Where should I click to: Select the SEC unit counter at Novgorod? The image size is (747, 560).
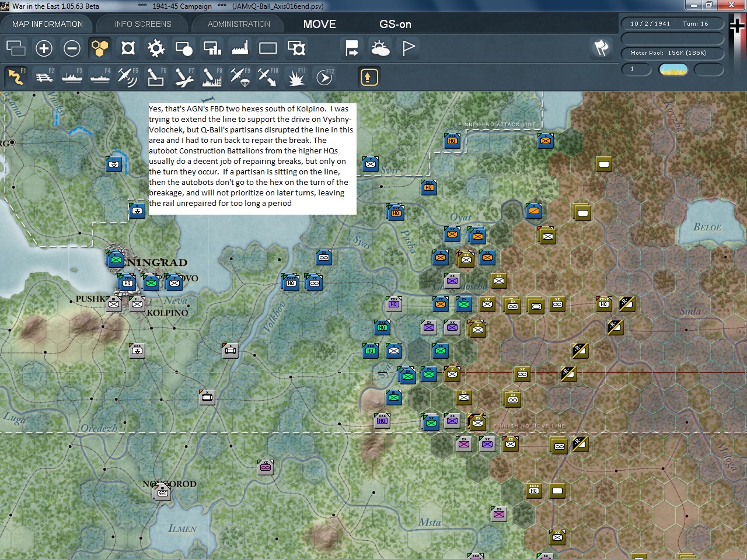click(163, 493)
